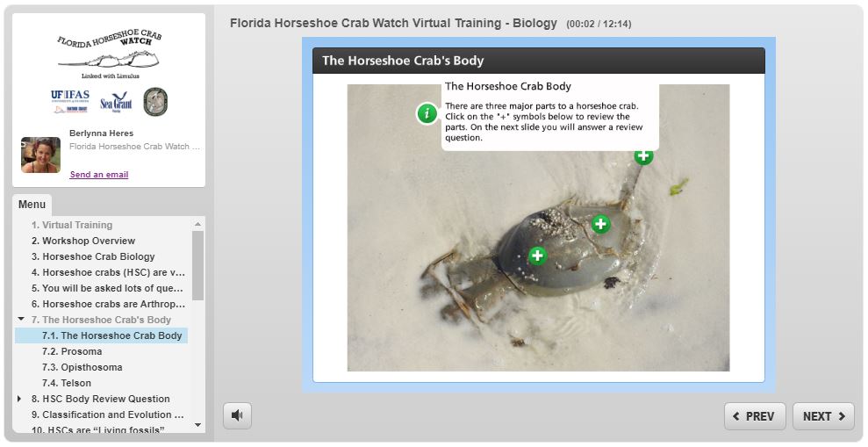Jump to Horseshoe Crab Biology in menu
This screenshot has width=868, height=447.
tap(98, 256)
